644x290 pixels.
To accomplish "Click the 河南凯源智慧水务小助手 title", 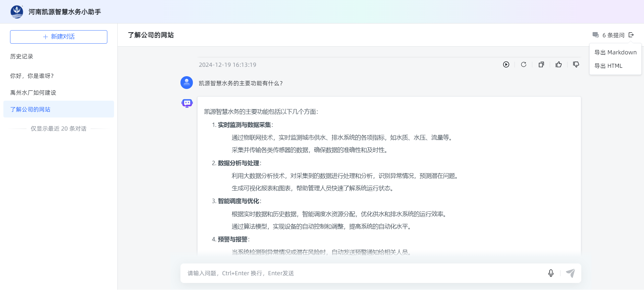I will [x=65, y=12].
